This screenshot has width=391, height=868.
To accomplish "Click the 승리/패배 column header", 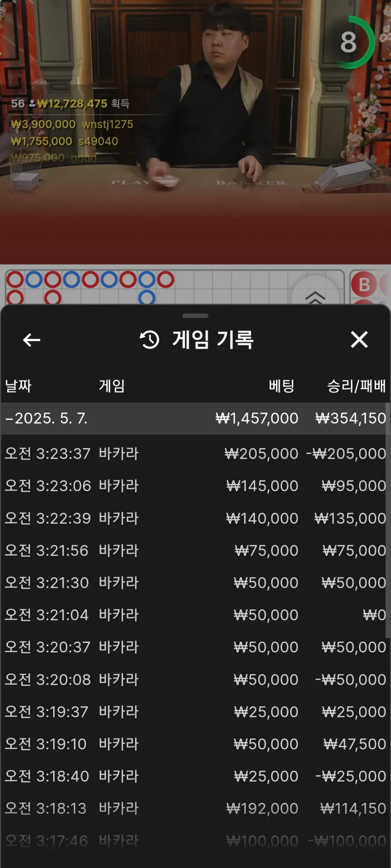I will [x=356, y=386].
